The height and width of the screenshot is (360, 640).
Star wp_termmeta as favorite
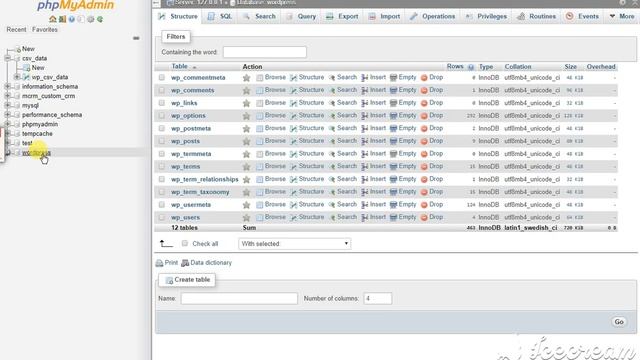247,154
